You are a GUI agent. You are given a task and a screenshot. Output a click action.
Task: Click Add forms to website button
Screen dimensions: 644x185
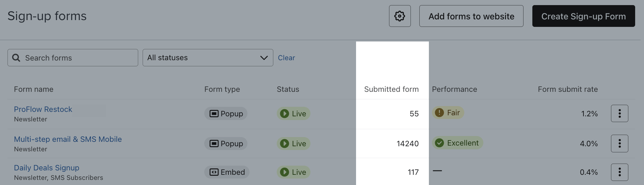pyautogui.click(x=471, y=16)
